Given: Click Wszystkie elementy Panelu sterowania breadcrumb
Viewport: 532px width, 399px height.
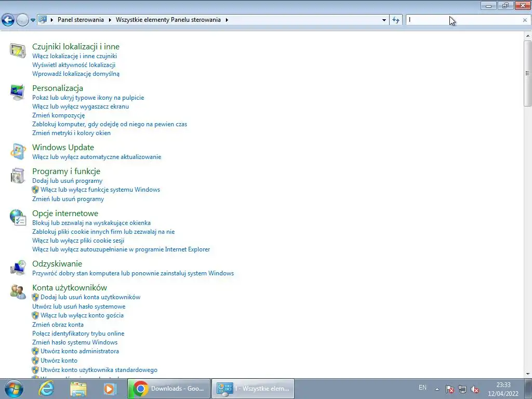Looking at the screenshot, I should click(x=168, y=20).
